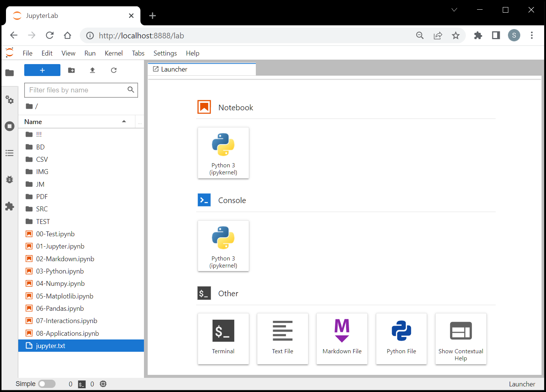Create a new Markdown File from Launcher
Screen dimensions: 546x392
click(x=342, y=338)
